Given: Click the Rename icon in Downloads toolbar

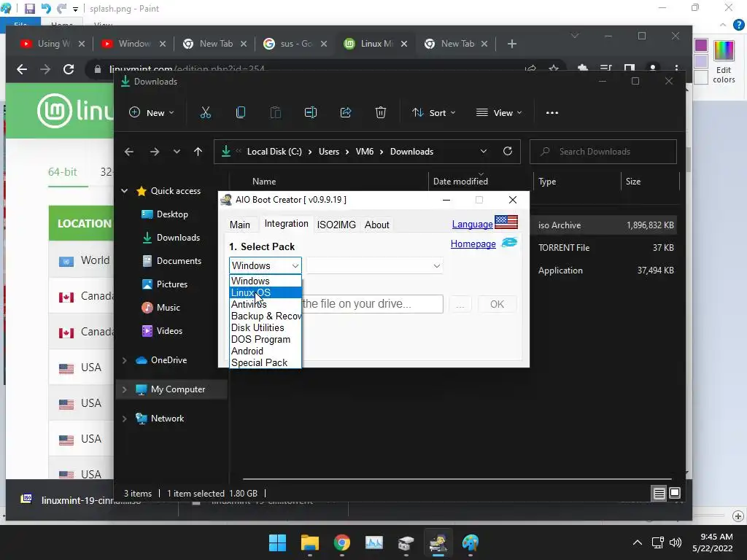Looking at the screenshot, I should (x=311, y=113).
